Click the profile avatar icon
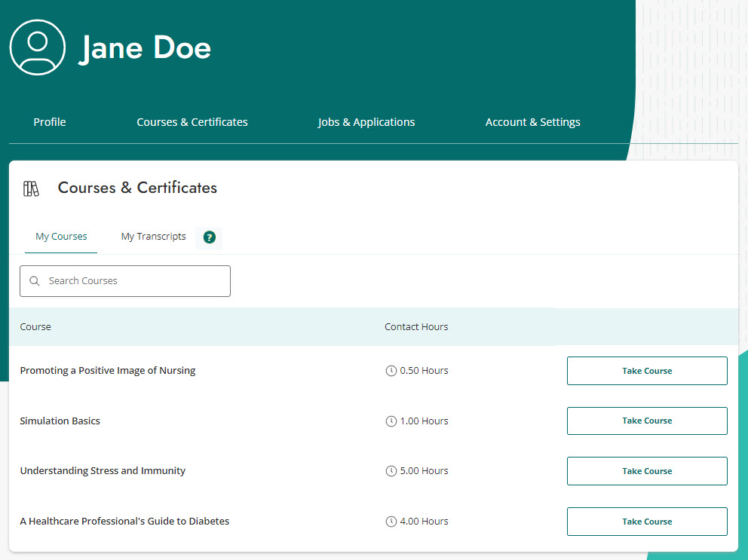This screenshot has height=560, width=748. pyautogui.click(x=38, y=47)
